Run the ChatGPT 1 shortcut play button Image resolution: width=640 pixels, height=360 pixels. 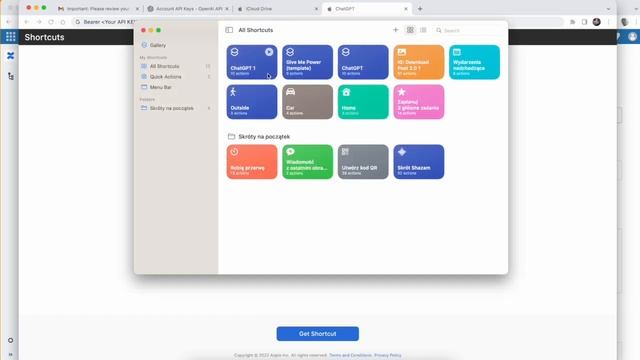click(x=269, y=52)
